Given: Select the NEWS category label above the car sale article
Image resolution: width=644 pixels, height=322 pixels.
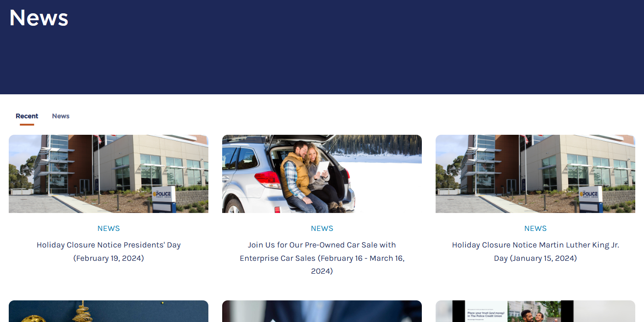Looking at the screenshot, I should coord(322,229).
